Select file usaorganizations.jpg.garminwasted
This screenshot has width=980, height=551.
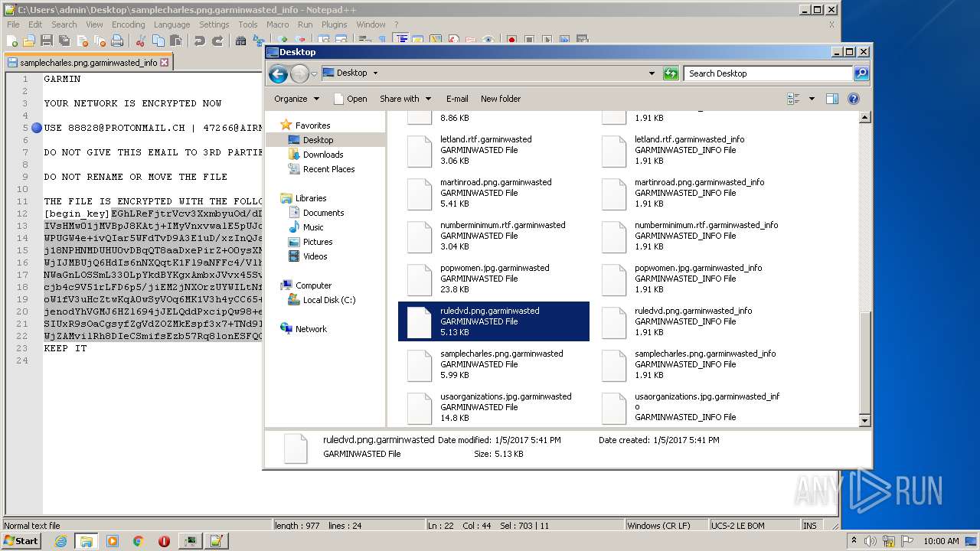point(494,407)
